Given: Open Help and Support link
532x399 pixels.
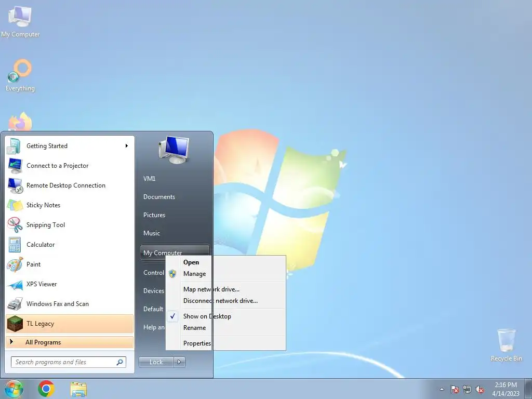Looking at the screenshot, I should pyautogui.click(x=153, y=327).
